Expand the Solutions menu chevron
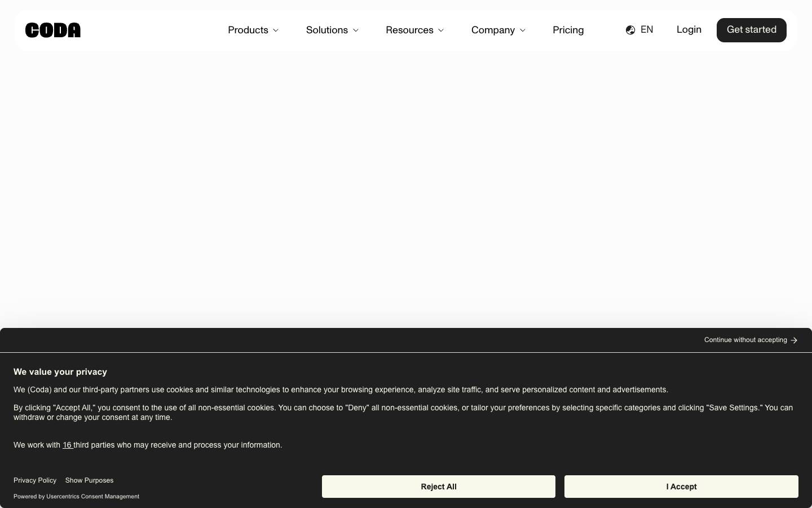Screen dimensions: 812x508 tap(356, 30)
